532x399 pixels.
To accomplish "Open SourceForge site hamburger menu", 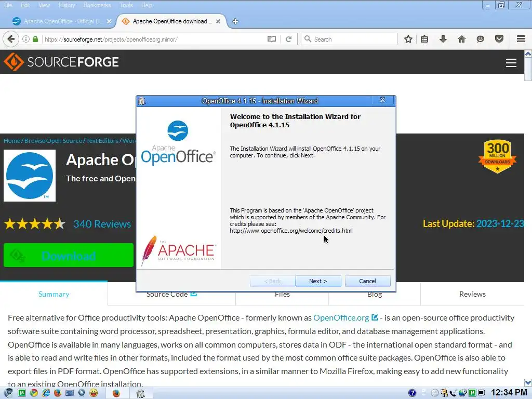I will pyautogui.click(x=511, y=63).
